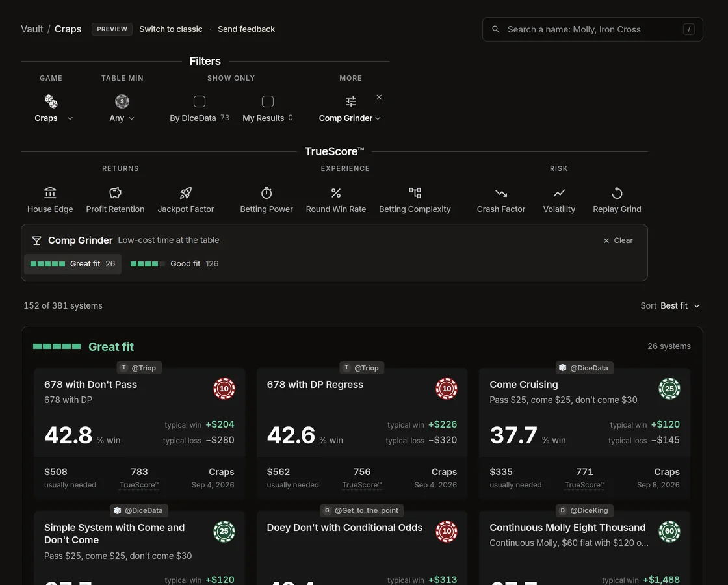Open Doey Don't with Conditional Odds title
Screen dimensions: 728x585
coord(345,527)
